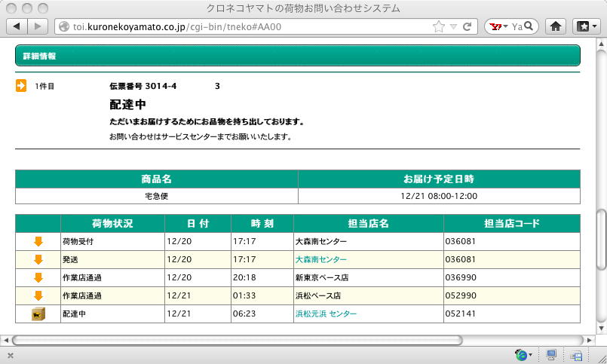The image size is (607, 364).
Task: Click the 担当店コード column header
Action: [512, 223]
